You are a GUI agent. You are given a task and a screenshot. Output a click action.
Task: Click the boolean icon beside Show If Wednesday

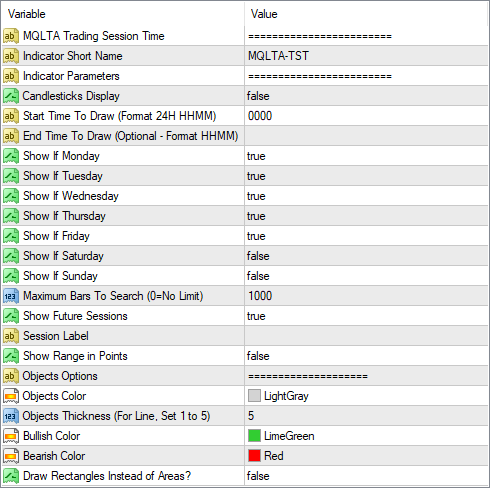(x=11, y=196)
